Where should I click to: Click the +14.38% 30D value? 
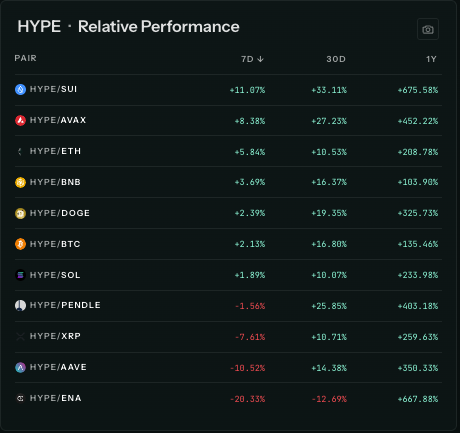(x=329, y=368)
